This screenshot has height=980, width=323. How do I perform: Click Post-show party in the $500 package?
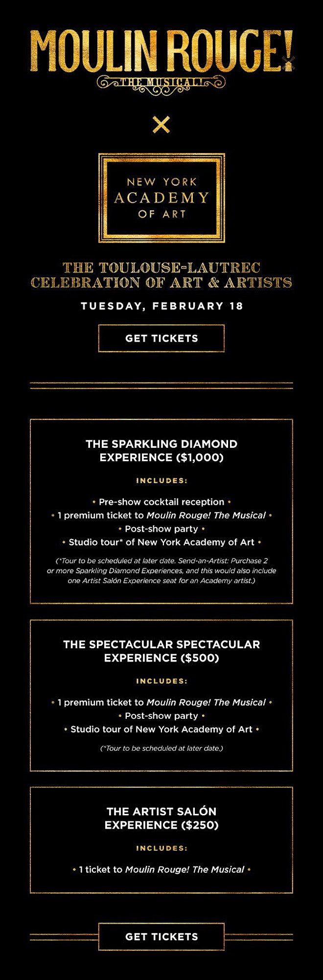tap(161, 716)
